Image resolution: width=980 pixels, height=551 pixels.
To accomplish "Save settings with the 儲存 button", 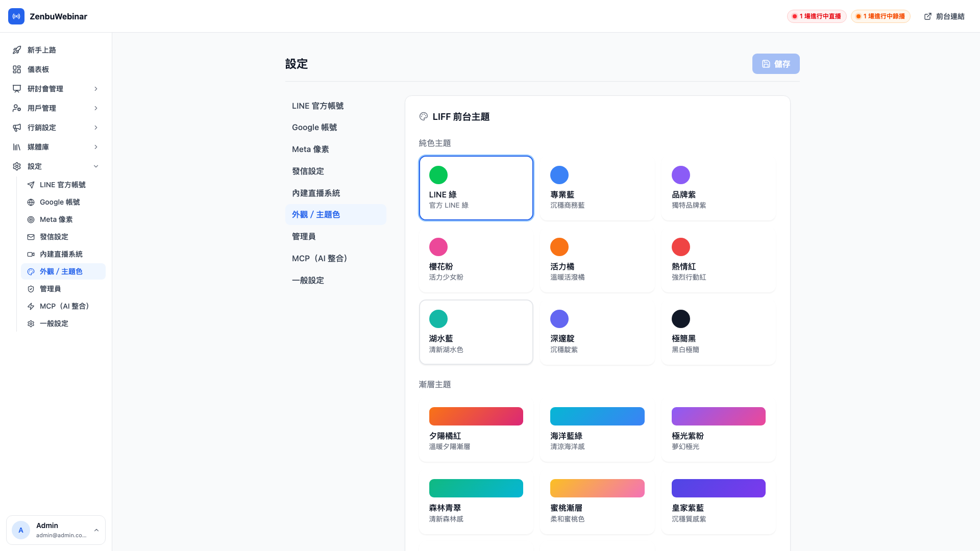I will 776,64.
